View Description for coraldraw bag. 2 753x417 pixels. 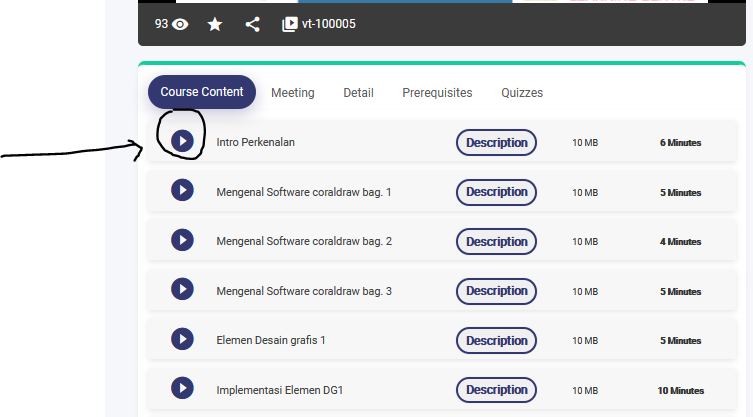496,241
